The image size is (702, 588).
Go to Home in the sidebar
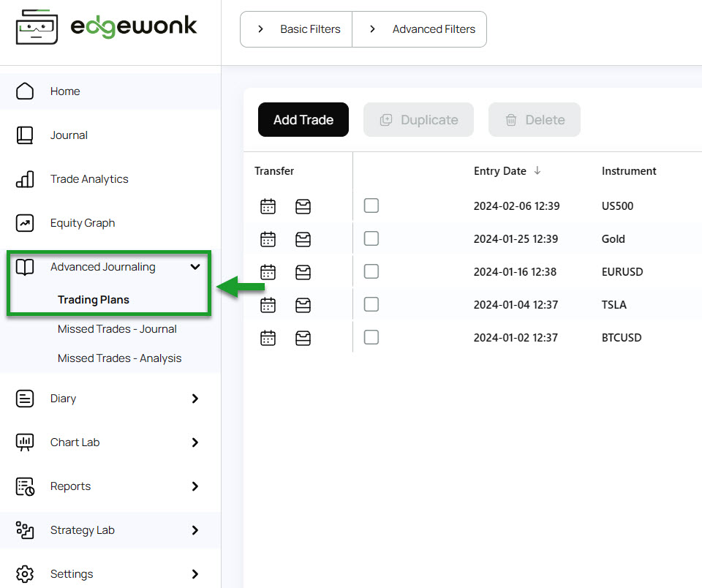coord(65,91)
